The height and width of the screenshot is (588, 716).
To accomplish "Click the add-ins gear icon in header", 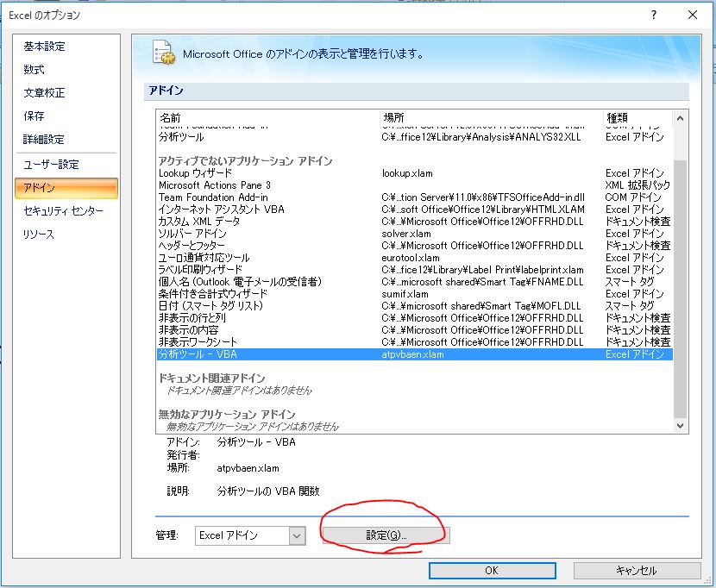I will (164, 53).
